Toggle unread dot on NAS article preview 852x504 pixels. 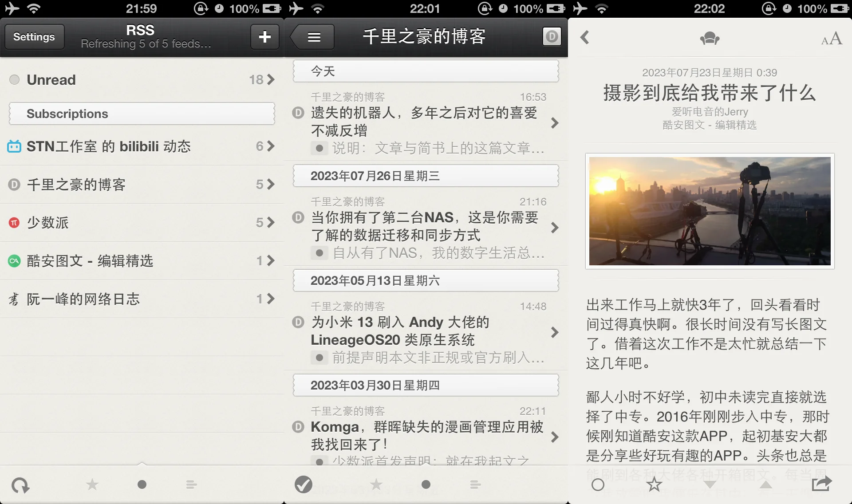pyautogui.click(x=319, y=253)
